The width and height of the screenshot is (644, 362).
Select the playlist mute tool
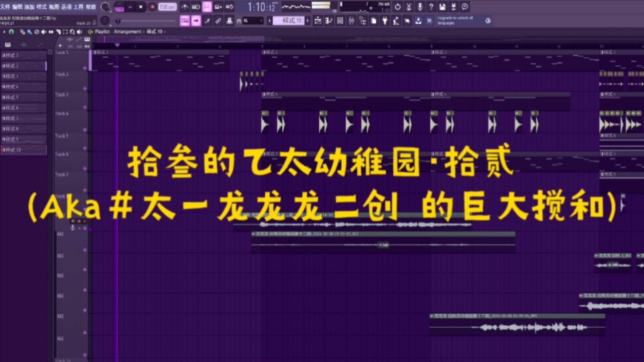[44, 32]
